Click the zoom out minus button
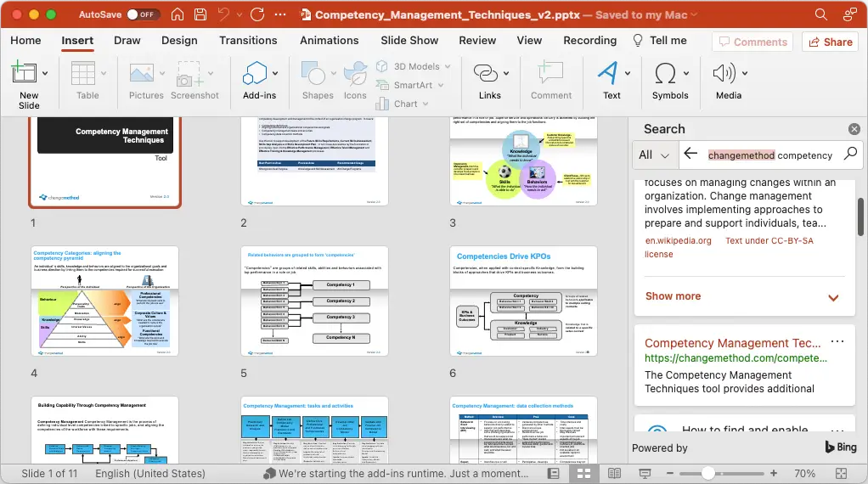 pos(670,474)
